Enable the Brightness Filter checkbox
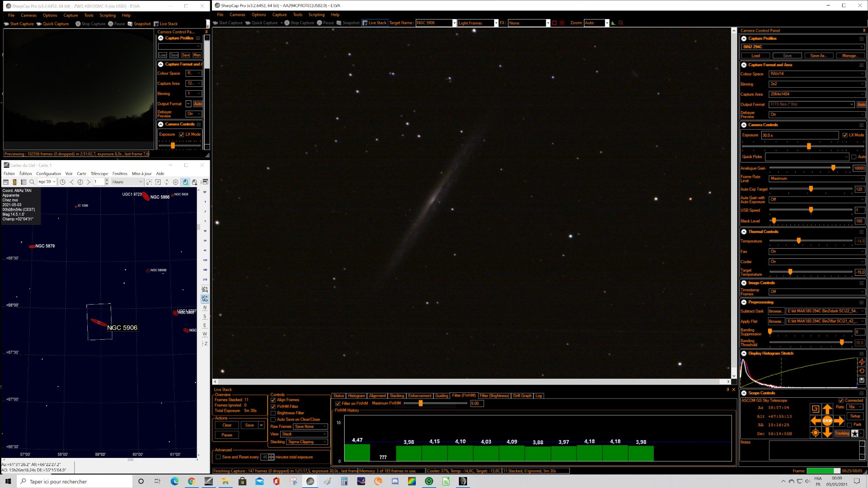Viewport: 868px width, 488px height. coord(273,413)
